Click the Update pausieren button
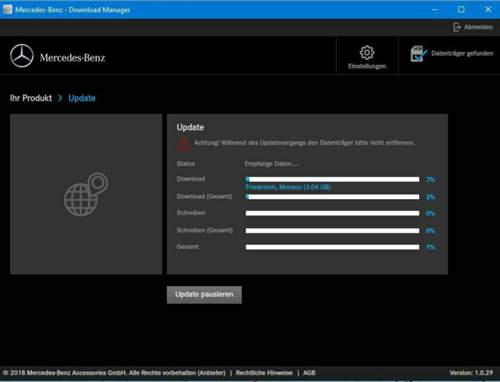Viewport: 500px width, 382px height. (204, 295)
